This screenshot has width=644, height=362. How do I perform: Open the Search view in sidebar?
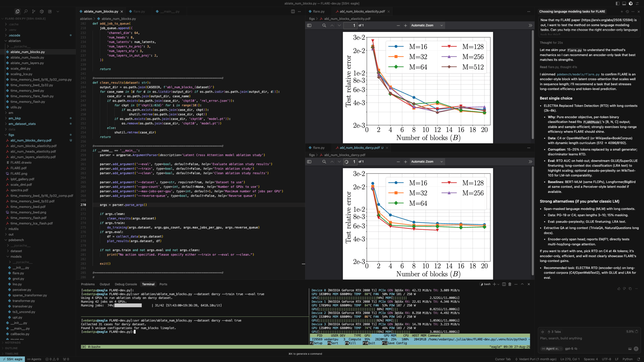26,12
